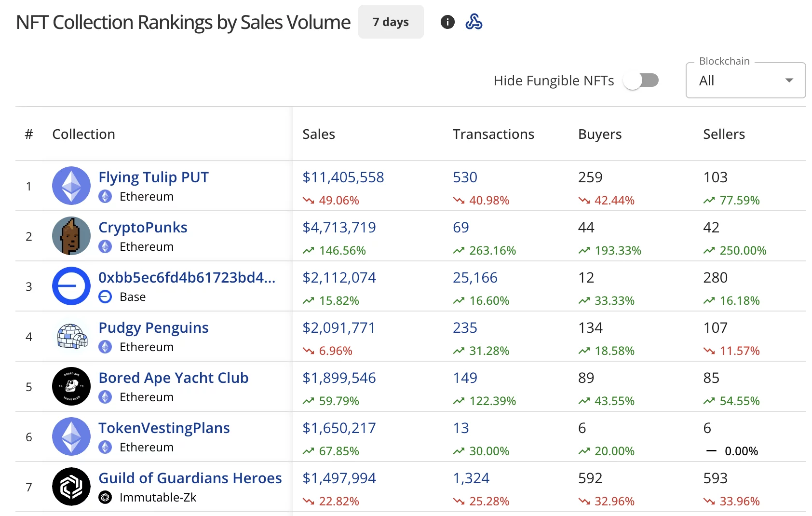
Task: Open the Pudgy Penguins collection link
Action: click(153, 327)
